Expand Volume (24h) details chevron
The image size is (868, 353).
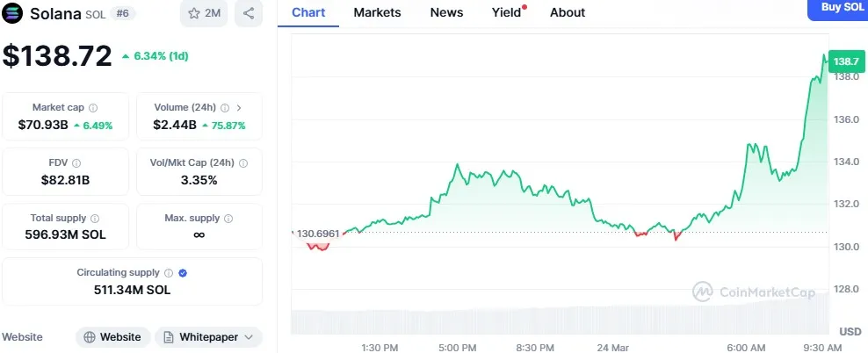click(x=240, y=108)
